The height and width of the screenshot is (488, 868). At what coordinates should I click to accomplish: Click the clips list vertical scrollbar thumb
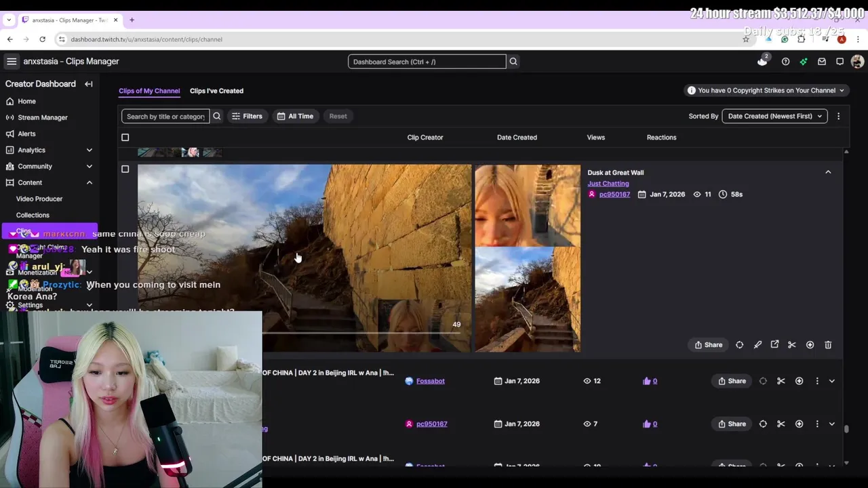pyautogui.click(x=846, y=428)
